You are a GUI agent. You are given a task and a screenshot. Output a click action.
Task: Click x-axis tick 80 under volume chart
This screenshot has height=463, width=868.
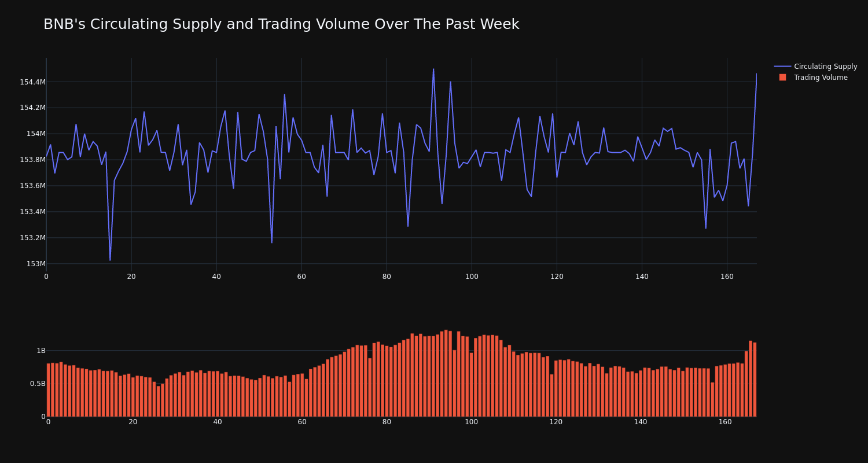[387, 422]
